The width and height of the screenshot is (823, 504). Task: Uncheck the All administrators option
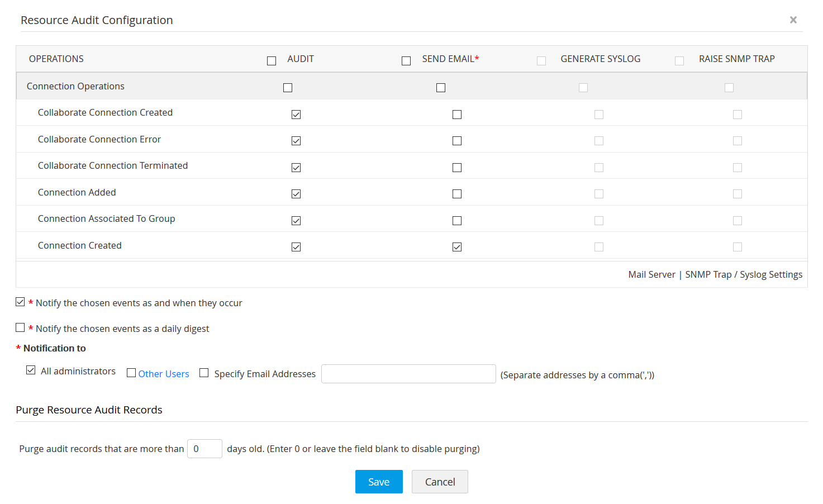coord(31,370)
